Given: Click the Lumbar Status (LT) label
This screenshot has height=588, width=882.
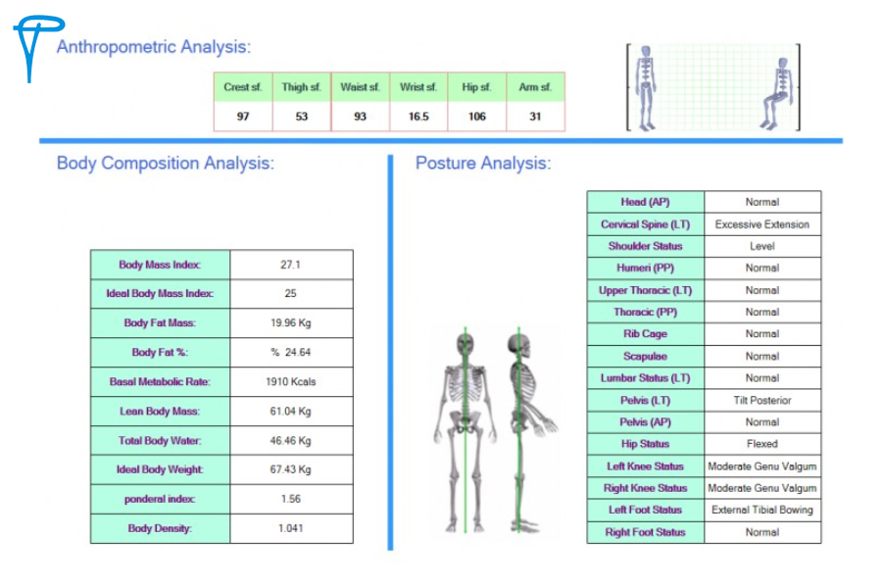Looking at the screenshot, I should pyautogui.click(x=645, y=378).
